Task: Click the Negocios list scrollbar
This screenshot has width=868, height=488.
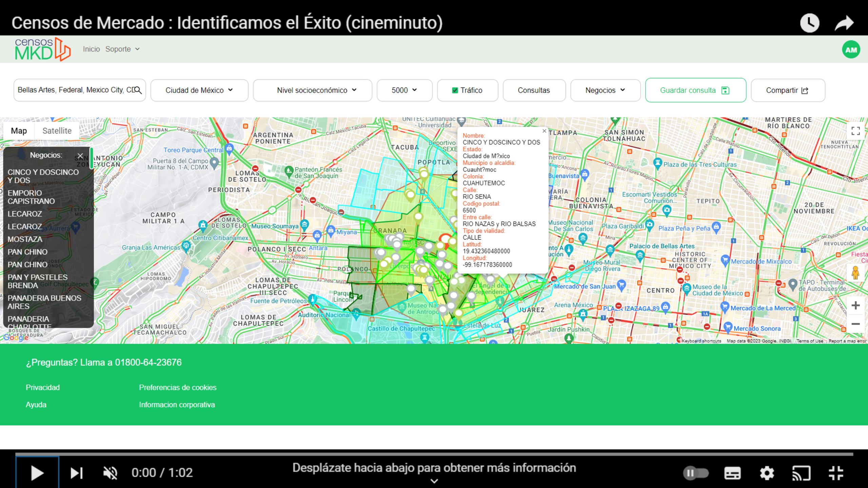Action: 91,158
